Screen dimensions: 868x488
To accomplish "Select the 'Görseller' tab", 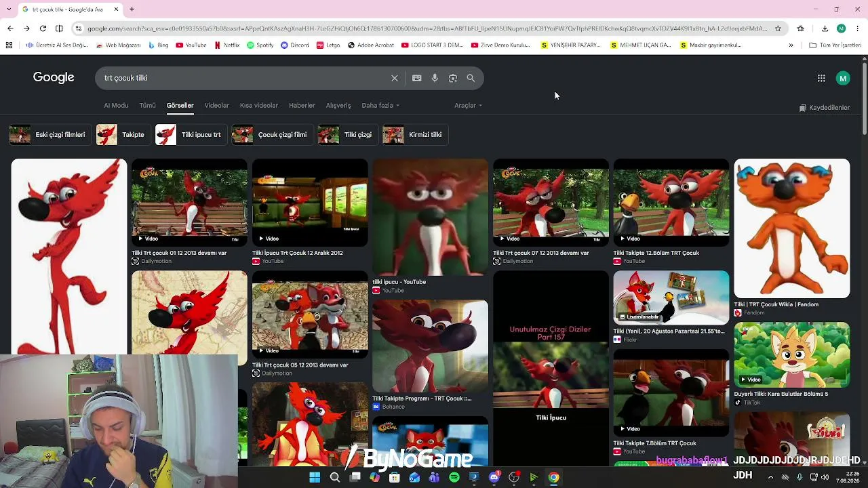I will pyautogui.click(x=180, y=106).
